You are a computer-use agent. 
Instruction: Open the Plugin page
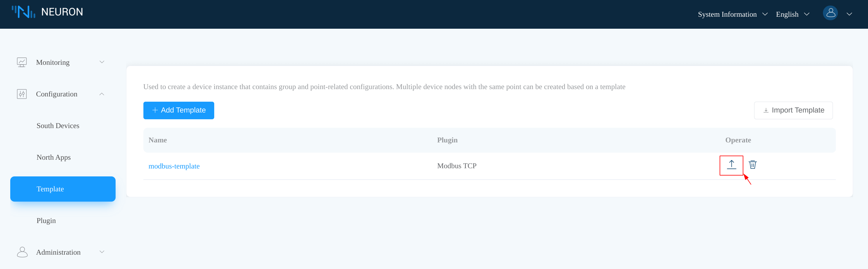[46, 221]
